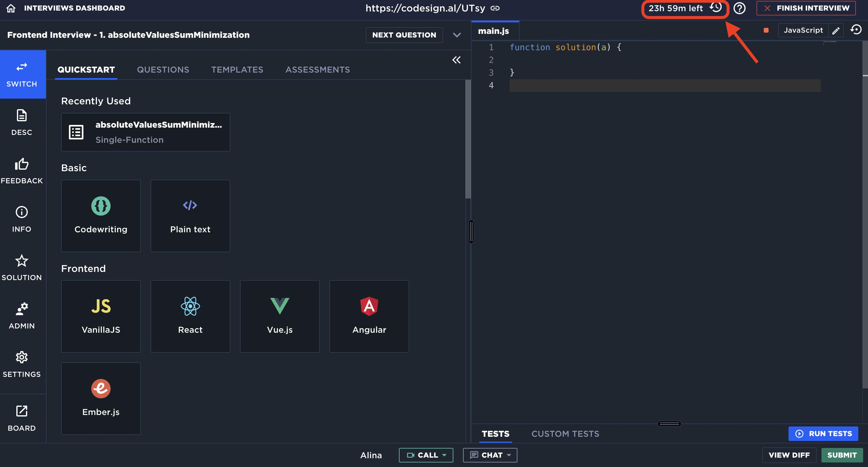Click the Next Question button
Screen dimensions: 868x467
pyautogui.click(x=404, y=35)
